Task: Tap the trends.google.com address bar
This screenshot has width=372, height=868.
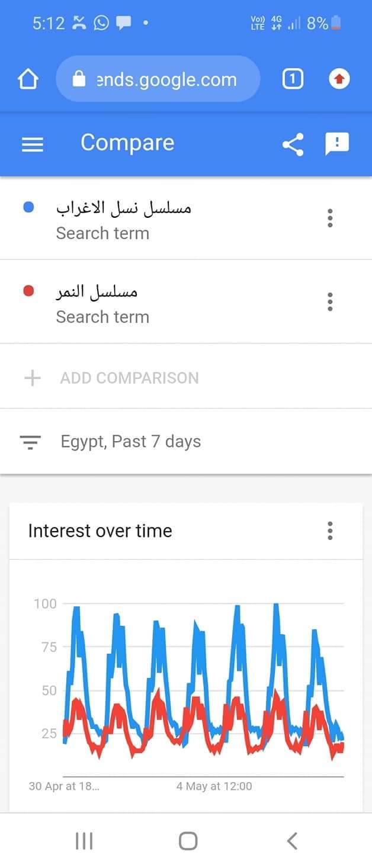Action: coord(158,79)
